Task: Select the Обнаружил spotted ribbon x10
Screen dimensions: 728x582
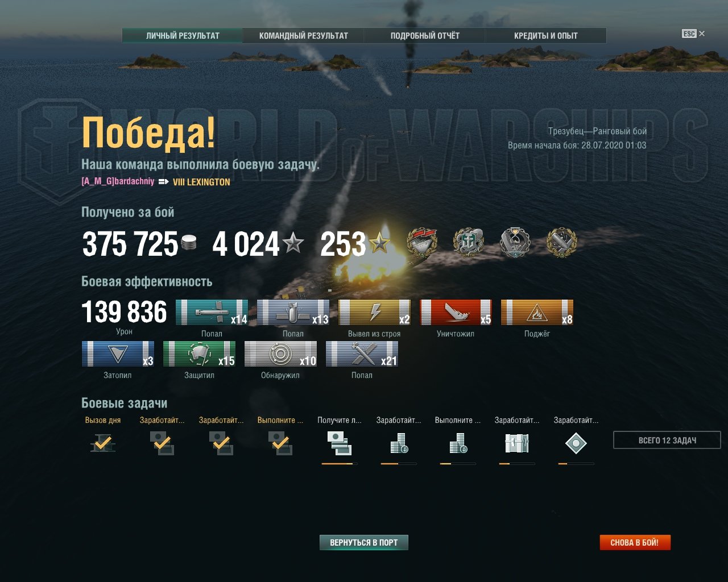Action: click(280, 354)
